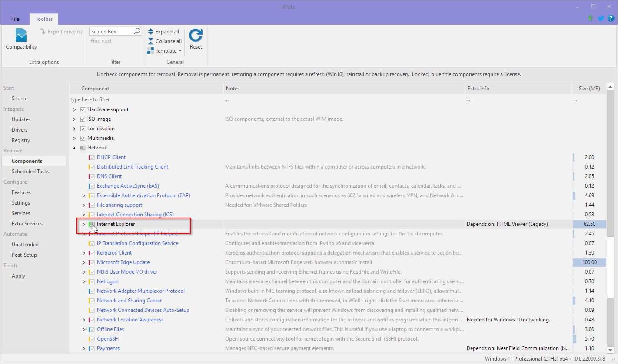618x364 pixels.
Task: Click the Export driver(s) icon
Action: point(43,32)
